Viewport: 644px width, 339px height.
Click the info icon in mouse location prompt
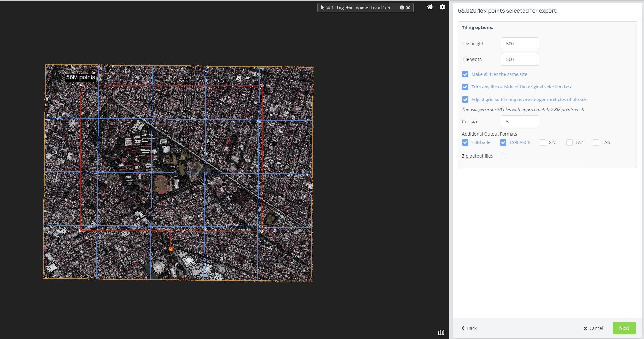[x=402, y=8]
